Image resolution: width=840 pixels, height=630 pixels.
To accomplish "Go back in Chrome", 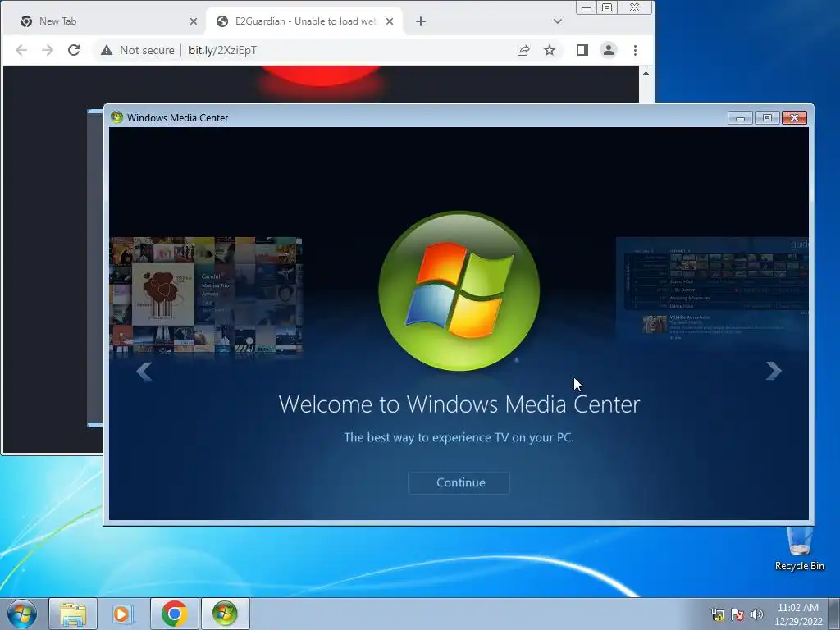I will click(21, 50).
